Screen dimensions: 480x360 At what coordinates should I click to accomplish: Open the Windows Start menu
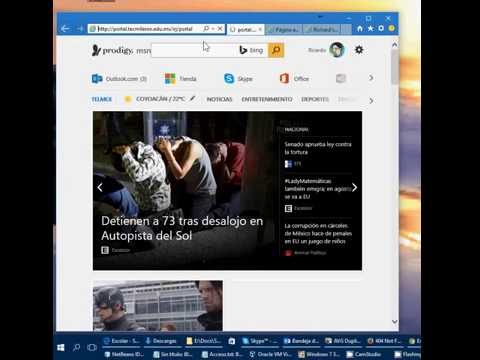pyautogui.click(x=61, y=348)
